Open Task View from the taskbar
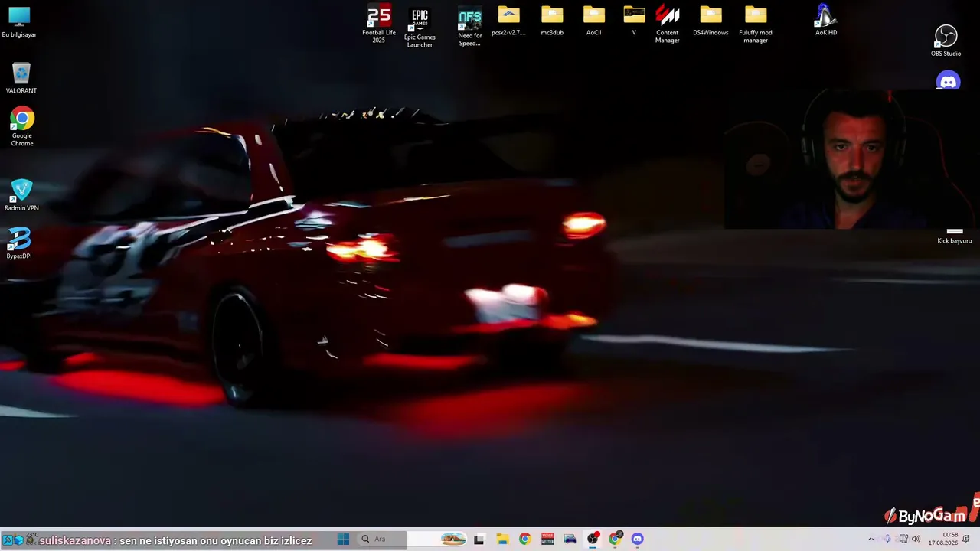 (x=479, y=539)
